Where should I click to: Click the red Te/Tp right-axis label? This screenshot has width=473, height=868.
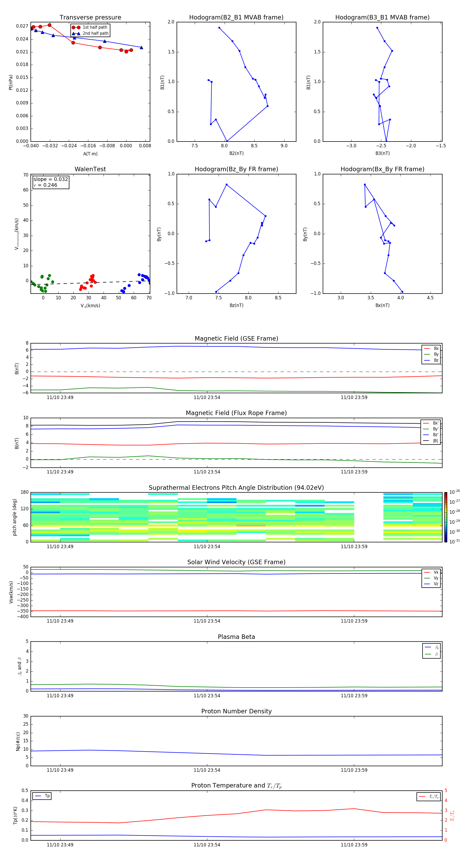tap(453, 815)
